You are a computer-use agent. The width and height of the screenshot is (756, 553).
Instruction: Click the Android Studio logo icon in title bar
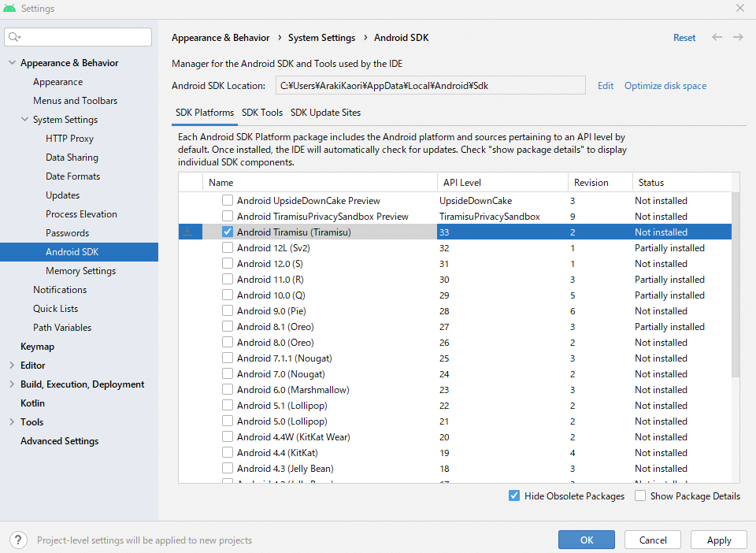[9, 8]
